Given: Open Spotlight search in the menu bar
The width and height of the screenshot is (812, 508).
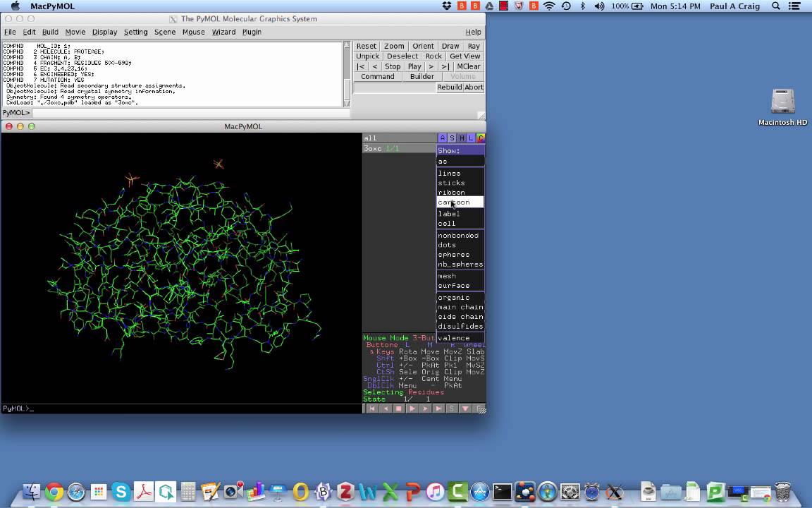Looking at the screenshot, I should (776, 6).
